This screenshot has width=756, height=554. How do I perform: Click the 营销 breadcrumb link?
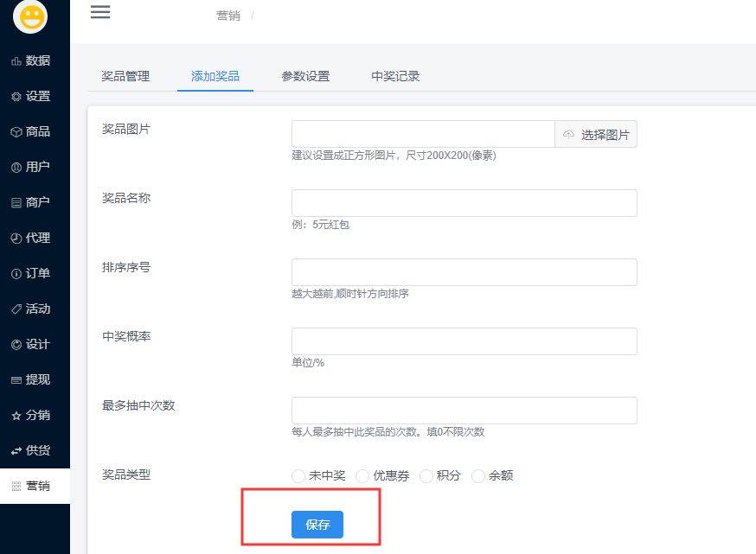click(228, 16)
